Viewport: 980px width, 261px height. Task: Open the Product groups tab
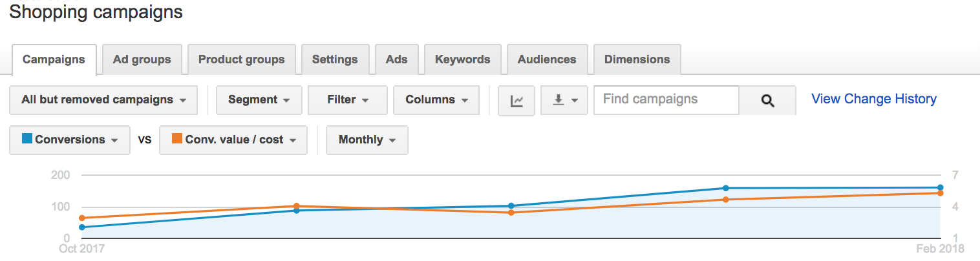242,59
